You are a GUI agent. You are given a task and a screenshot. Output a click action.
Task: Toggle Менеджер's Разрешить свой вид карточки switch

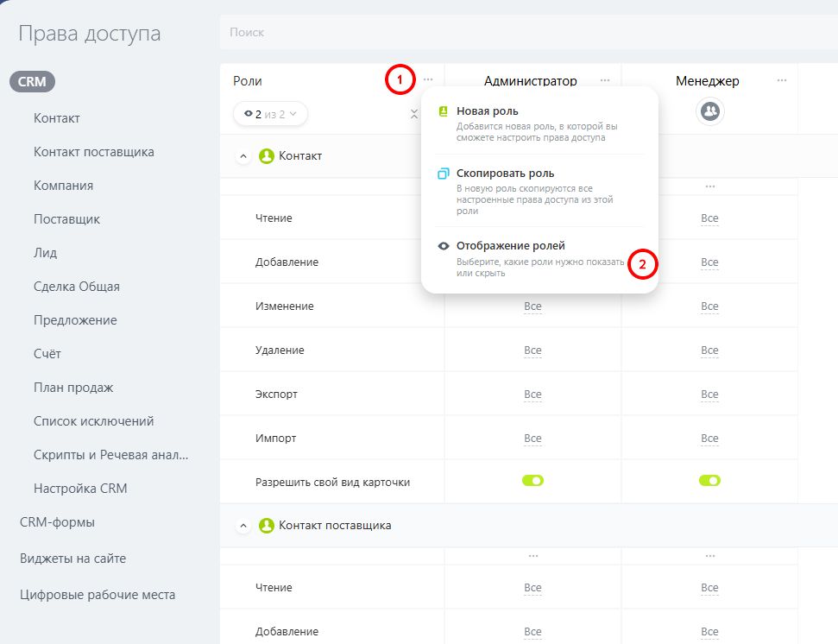(709, 481)
